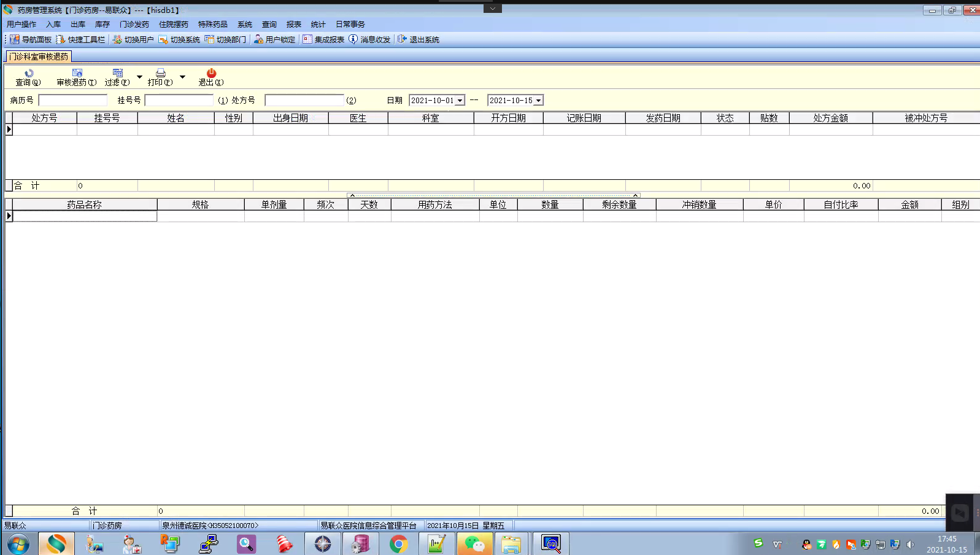The height and width of the screenshot is (555, 980).
Task: Click 审核退药(T) to approve drug return
Action: click(77, 77)
